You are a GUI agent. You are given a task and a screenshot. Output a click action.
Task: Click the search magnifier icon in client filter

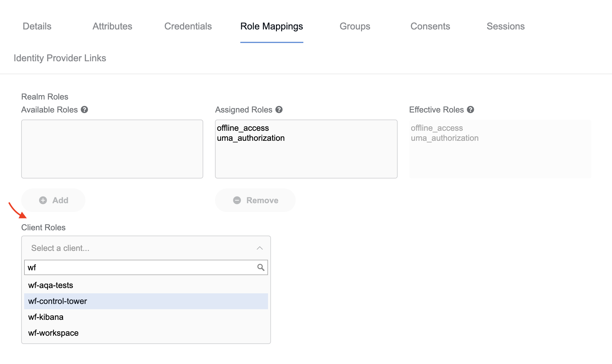pos(261,267)
